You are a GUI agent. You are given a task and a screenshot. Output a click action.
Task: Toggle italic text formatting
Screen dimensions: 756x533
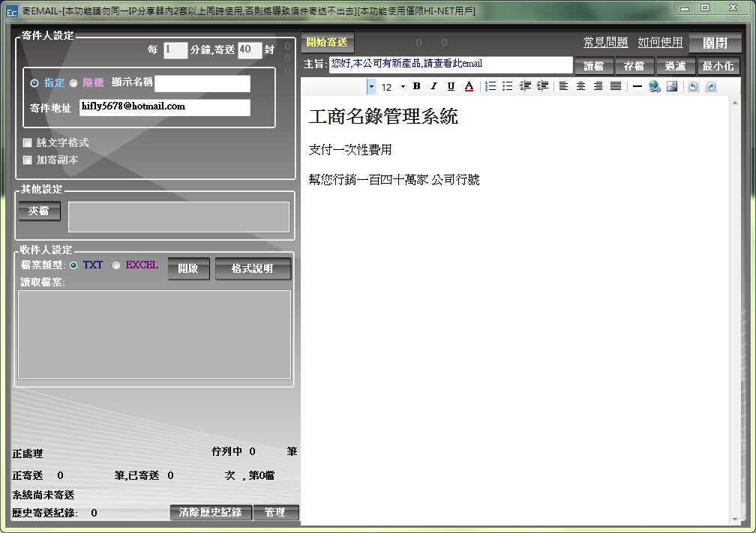tap(433, 86)
